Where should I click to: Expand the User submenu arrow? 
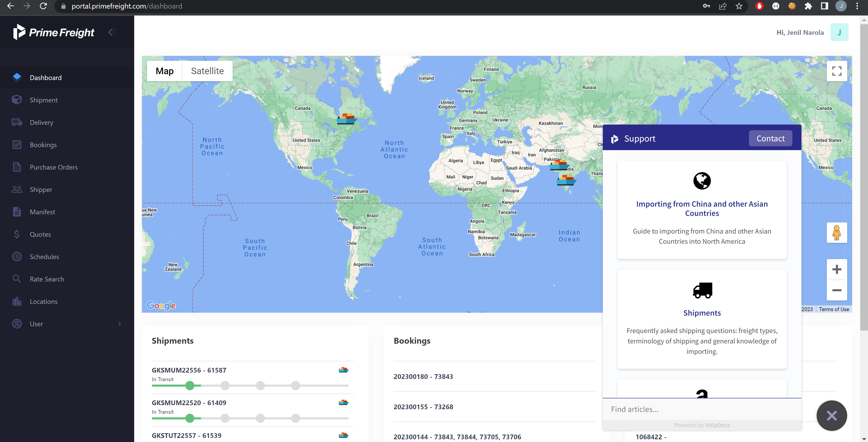click(120, 324)
